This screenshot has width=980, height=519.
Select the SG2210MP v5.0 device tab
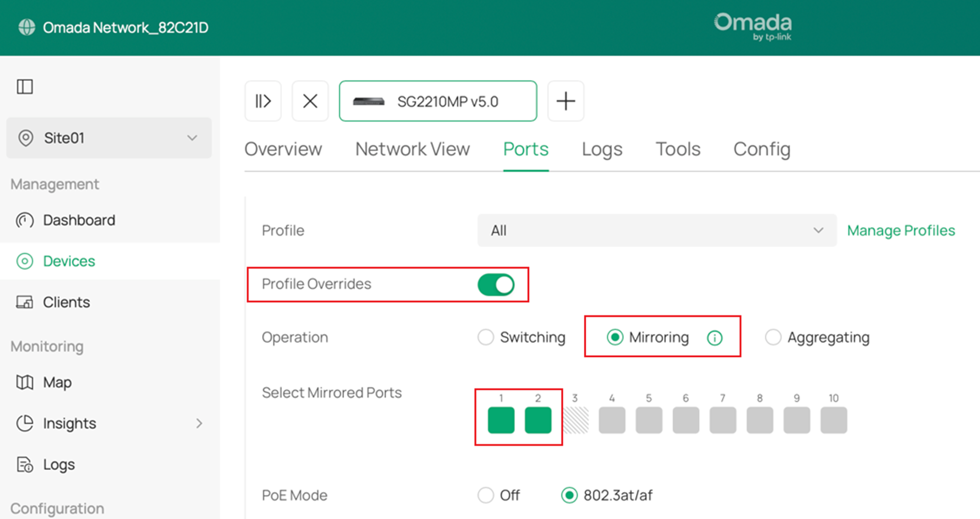pos(438,101)
